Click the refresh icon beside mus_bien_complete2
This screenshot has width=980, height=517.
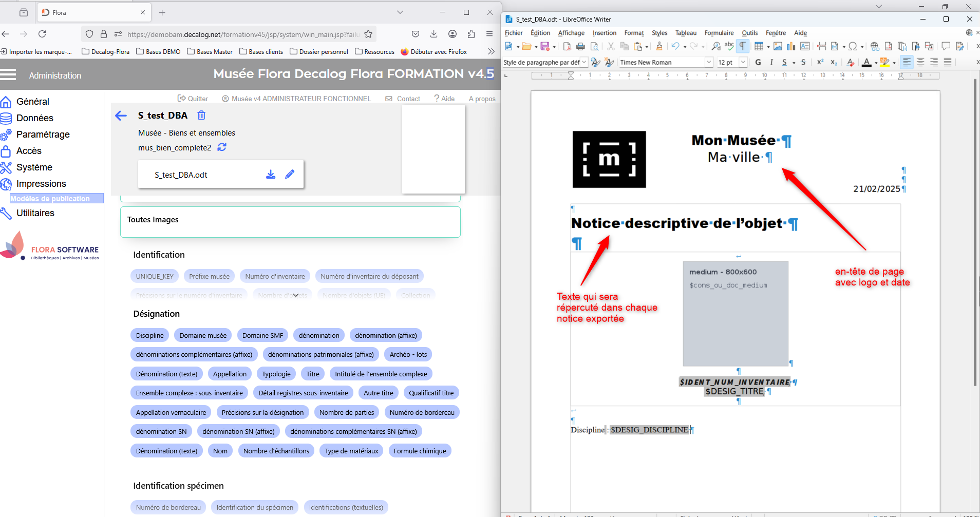click(222, 147)
